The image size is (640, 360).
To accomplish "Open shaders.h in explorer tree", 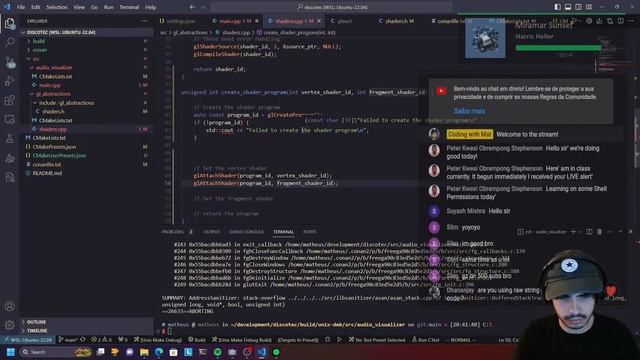I will (53, 111).
